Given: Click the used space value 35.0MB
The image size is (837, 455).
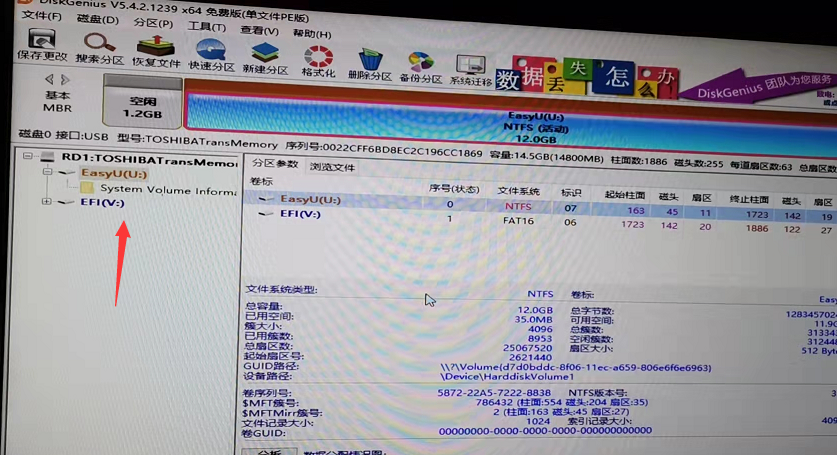Looking at the screenshot, I should [x=533, y=319].
